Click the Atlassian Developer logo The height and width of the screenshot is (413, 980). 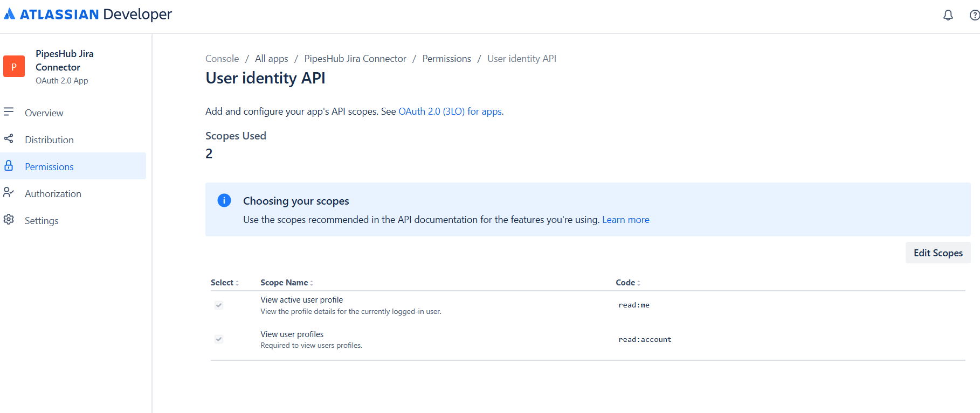[x=88, y=15]
